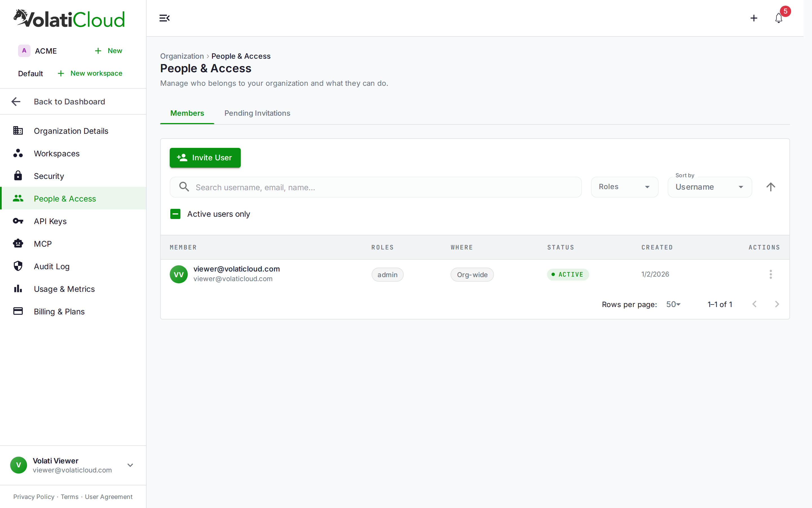Open the Sort by Username dropdown
The height and width of the screenshot is (508, 812).
(x=710, y=187)
